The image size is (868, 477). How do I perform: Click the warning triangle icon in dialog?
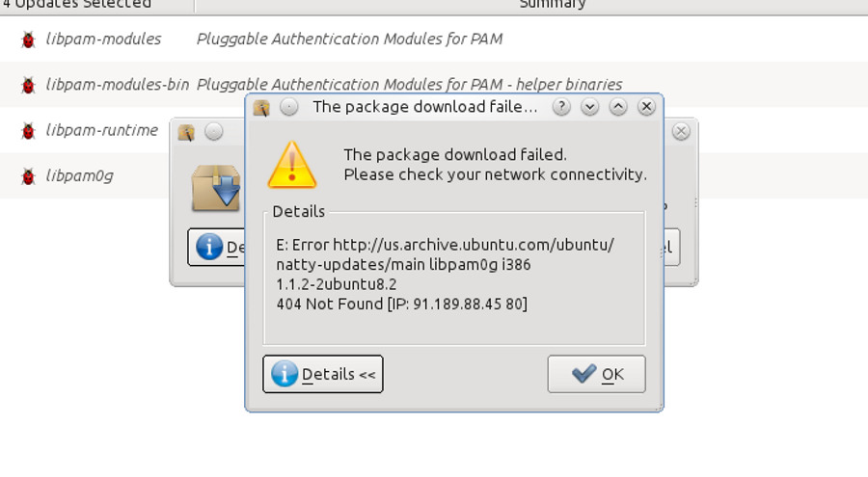pyautogui.click(x=291, y=165)
